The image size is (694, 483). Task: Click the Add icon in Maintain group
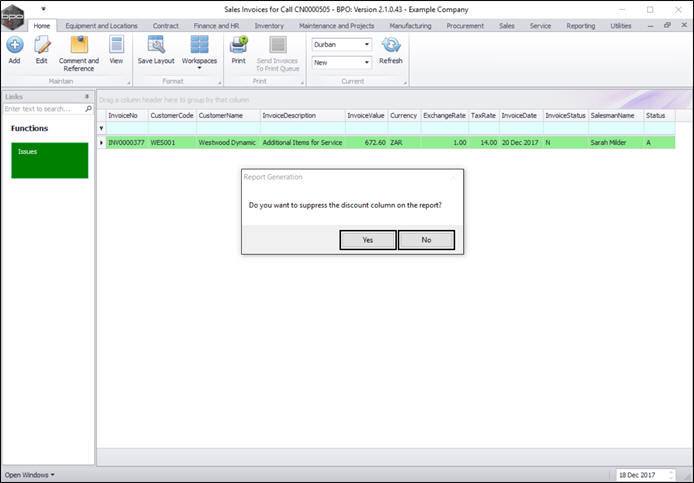(x=15, y=45)
